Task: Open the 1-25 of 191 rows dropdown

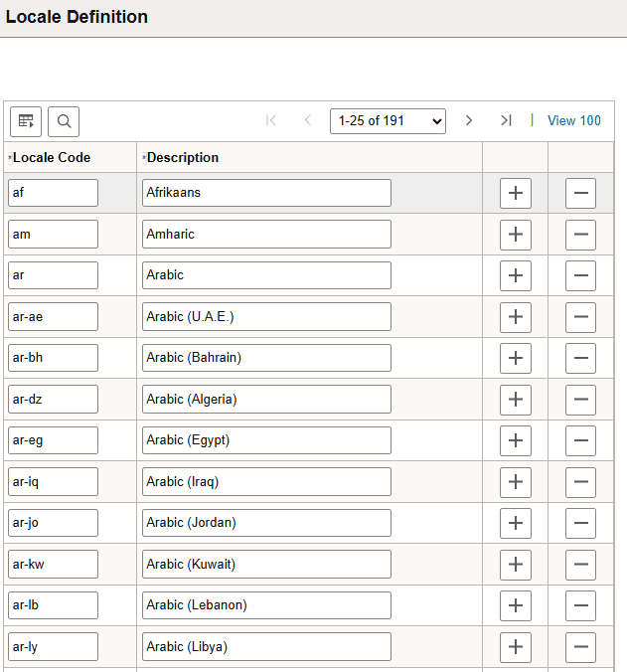Action: point(389,120)
